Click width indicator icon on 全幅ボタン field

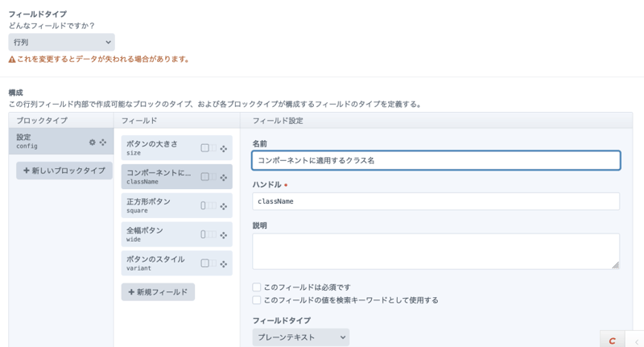point(208,235)
